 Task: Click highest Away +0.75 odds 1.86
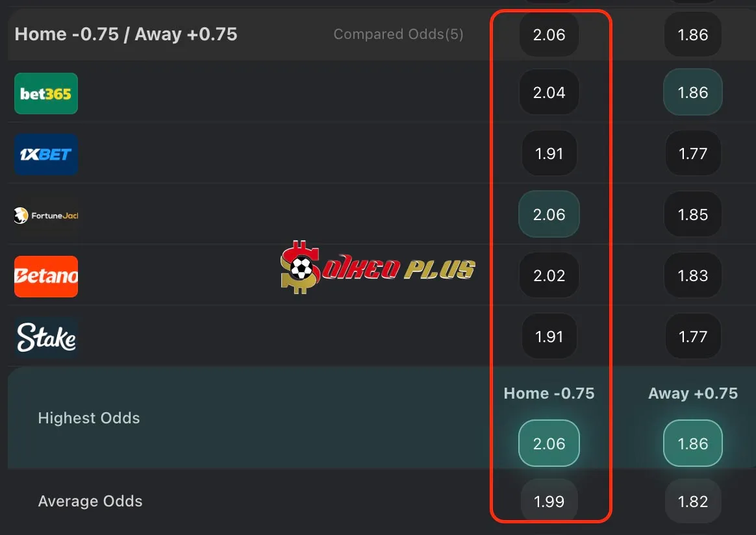tap(693, 443)
